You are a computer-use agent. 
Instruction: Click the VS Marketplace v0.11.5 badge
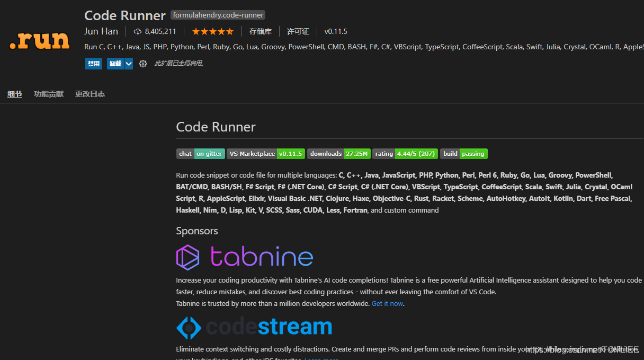266,154
